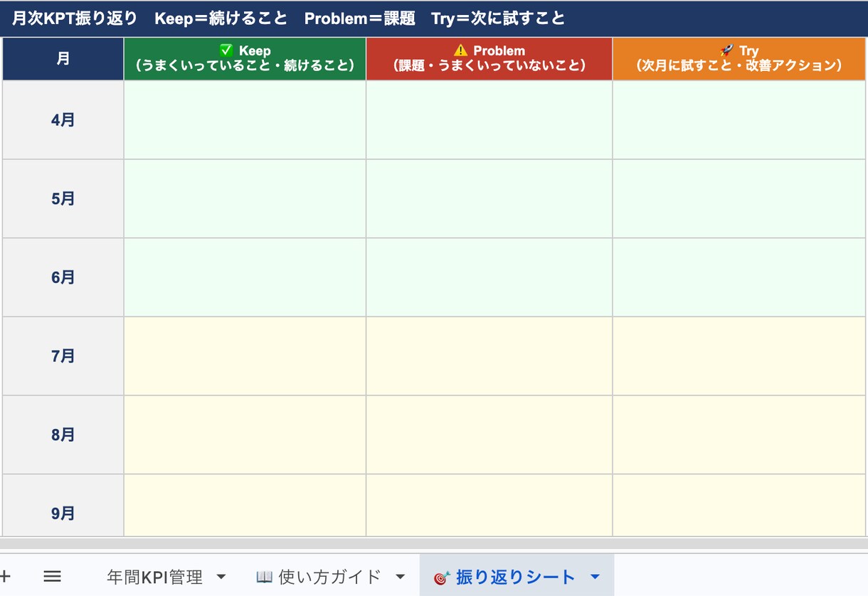Click the Keep cell for 5月

pos(245,199)
